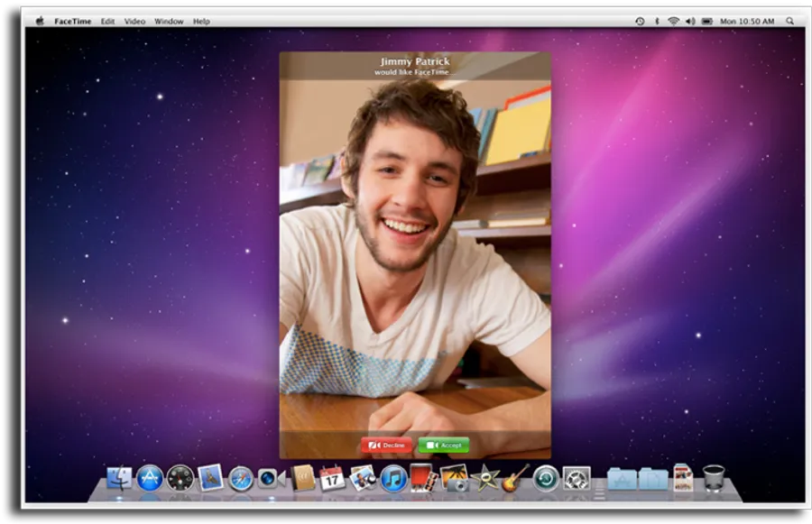Click the 'would like FaceTime...' text
This screenshot has width=812, height=524.
click(414, 72)
